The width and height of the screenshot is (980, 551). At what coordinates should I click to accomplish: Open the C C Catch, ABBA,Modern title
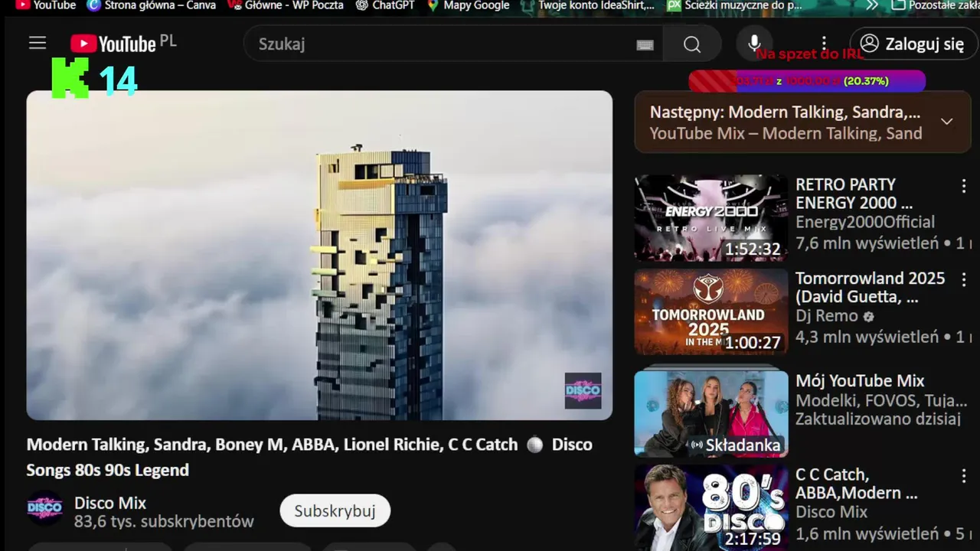pos(856,484)
